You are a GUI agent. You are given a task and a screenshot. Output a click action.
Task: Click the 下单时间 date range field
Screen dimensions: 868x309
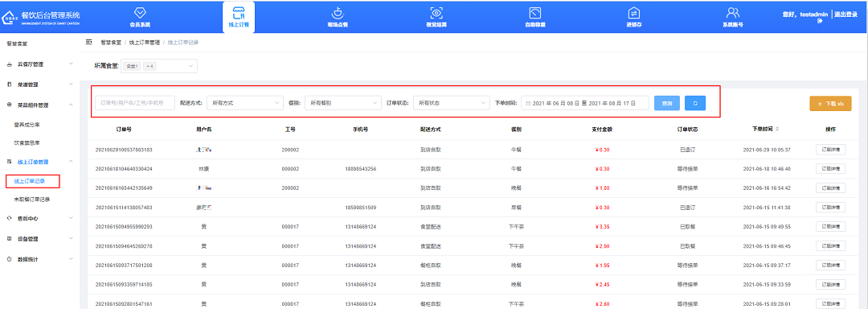pos(584,103)
